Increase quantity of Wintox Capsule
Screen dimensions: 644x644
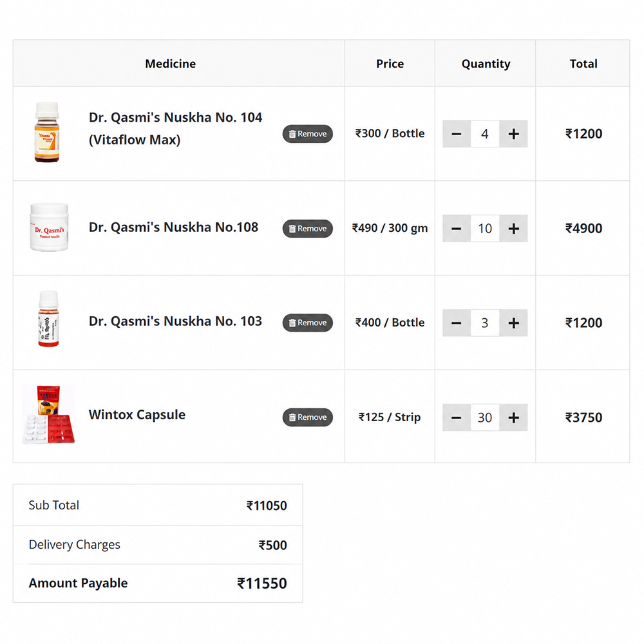[513, 417]
